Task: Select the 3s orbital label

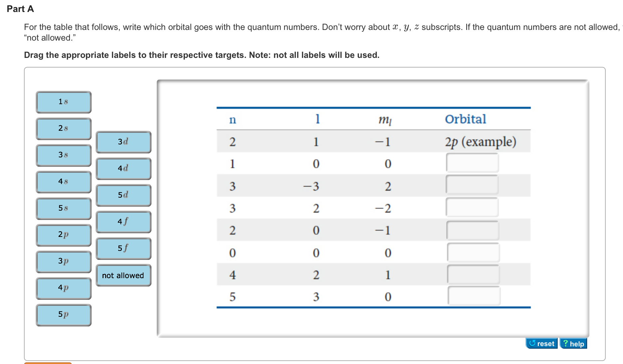Action: (63, 155)
